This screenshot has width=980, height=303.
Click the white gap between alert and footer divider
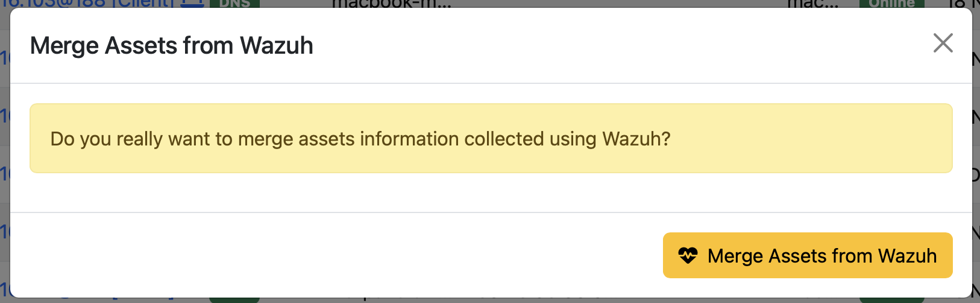tap(491, 193)
